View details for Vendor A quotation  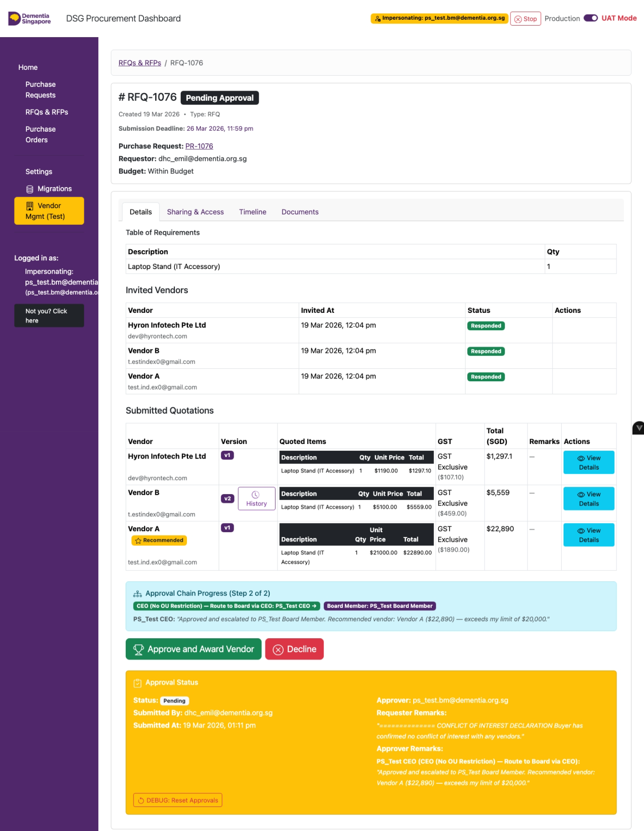589,535
